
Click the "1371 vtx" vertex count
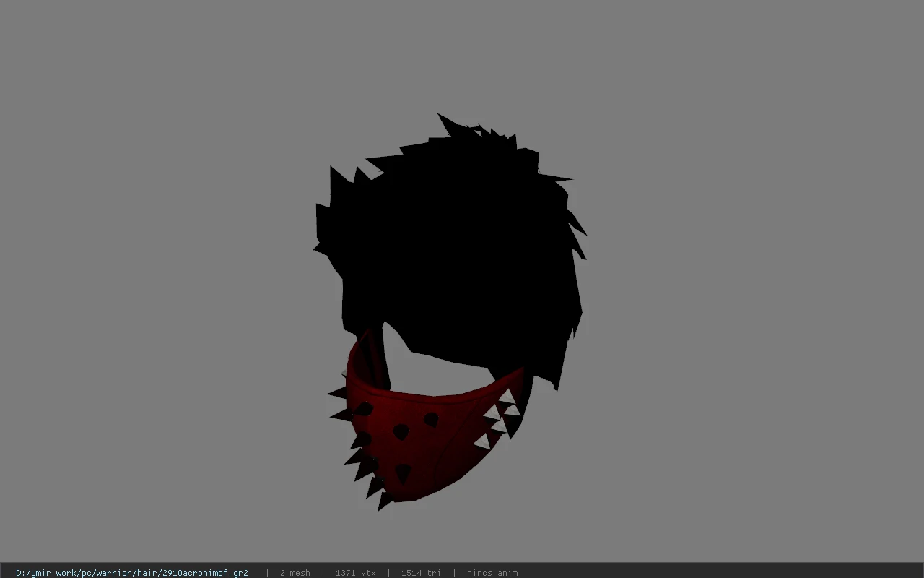click(x=355, y=573)
